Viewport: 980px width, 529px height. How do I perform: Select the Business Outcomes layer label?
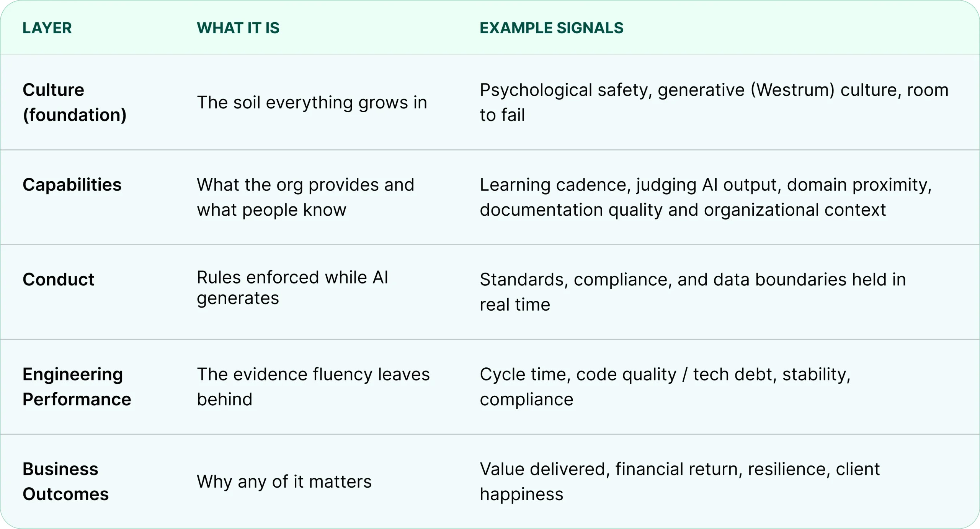click(x=66, y=482)
